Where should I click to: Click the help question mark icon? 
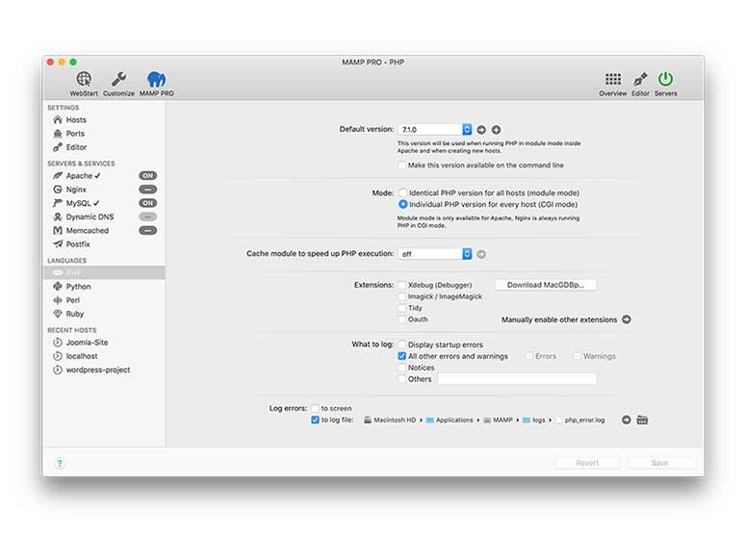[x=60, y=463]
